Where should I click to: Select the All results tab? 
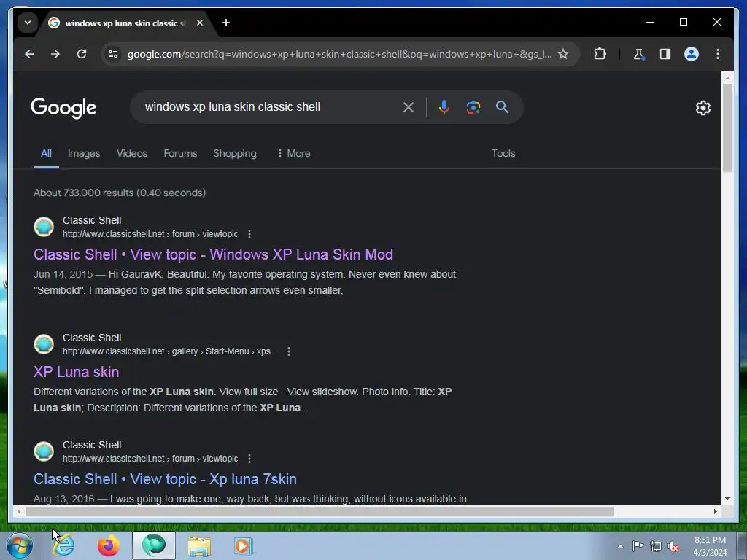(x=46, y=153)
